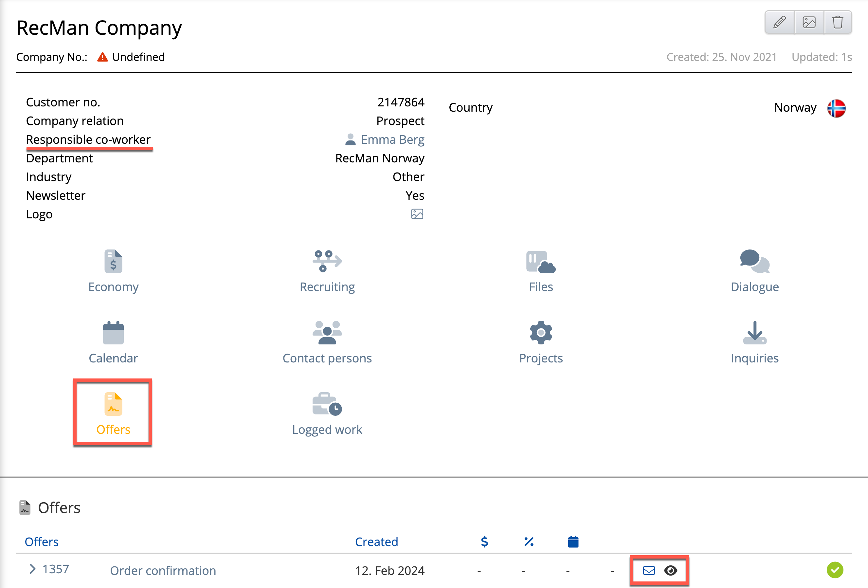Click the green checkmark status on offer row

[835, 570]
